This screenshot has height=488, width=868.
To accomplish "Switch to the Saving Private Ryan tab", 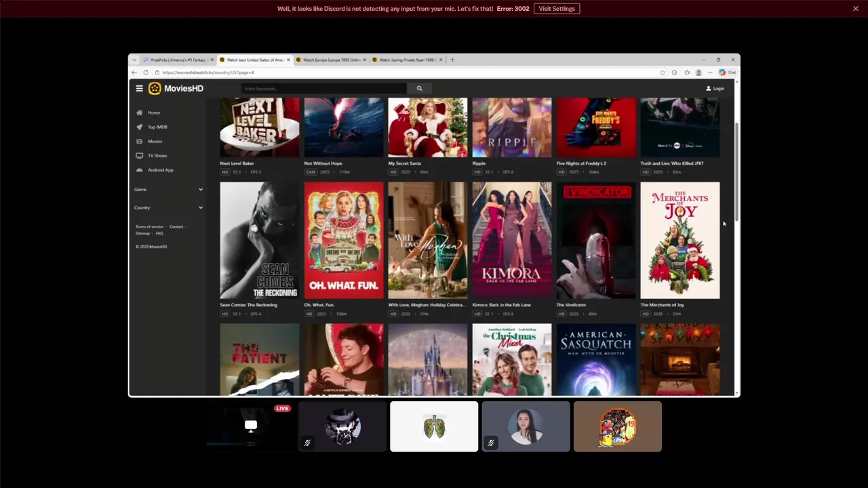I will point(407,60).
